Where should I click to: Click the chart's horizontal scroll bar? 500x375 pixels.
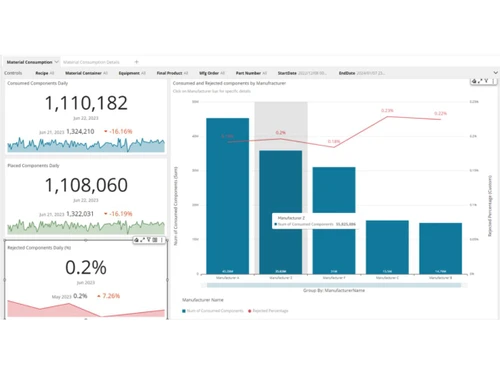[334, 285]
